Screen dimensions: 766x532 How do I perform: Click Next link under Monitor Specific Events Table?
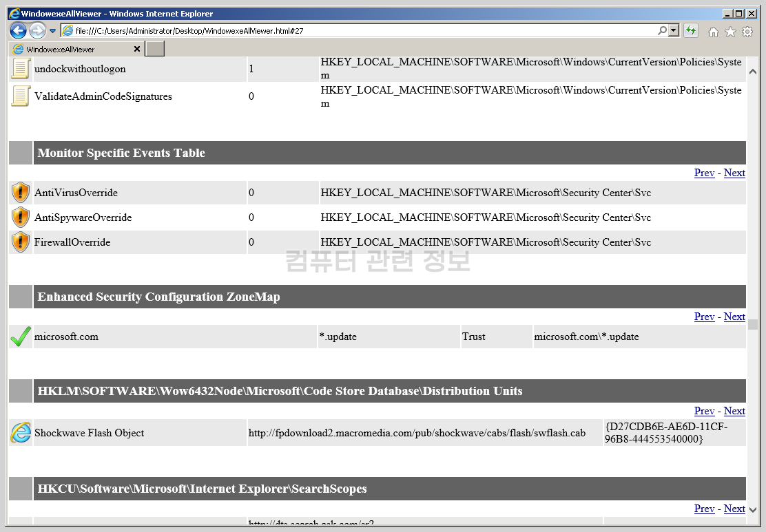[x=734, y=173]
